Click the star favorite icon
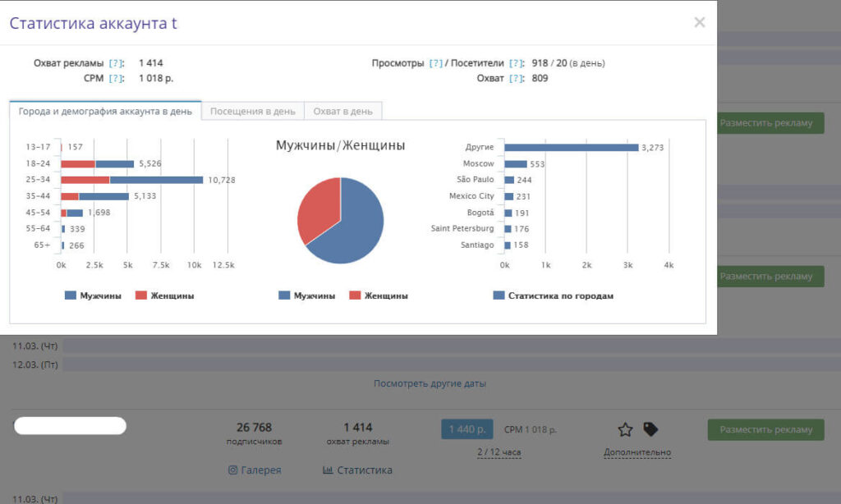Image resolution: width=841 pixels, height=504 pixels. [x=625, y=429]
